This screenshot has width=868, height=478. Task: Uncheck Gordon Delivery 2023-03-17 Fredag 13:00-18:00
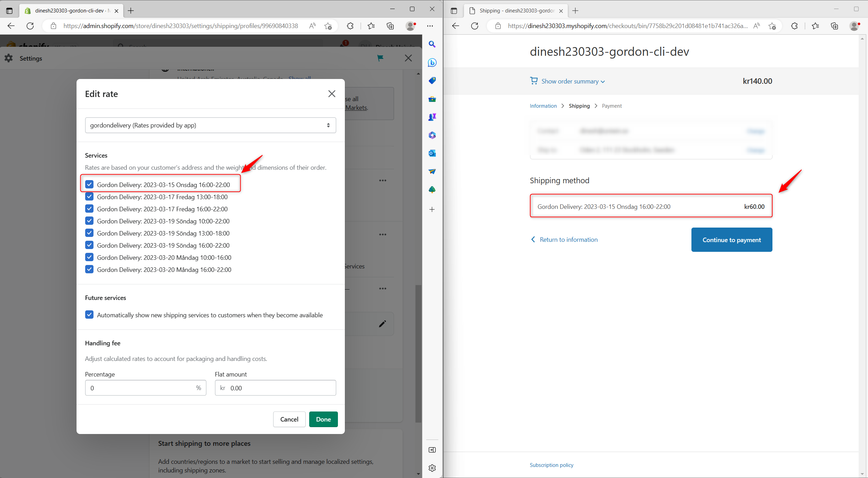click(x=89, y=197)
